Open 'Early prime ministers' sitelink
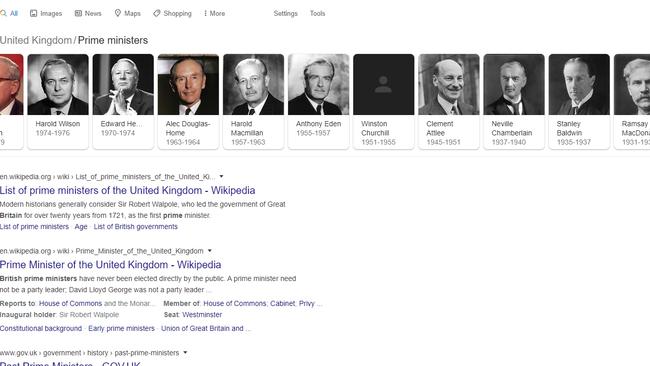650x366 pixels. (121, 328)
